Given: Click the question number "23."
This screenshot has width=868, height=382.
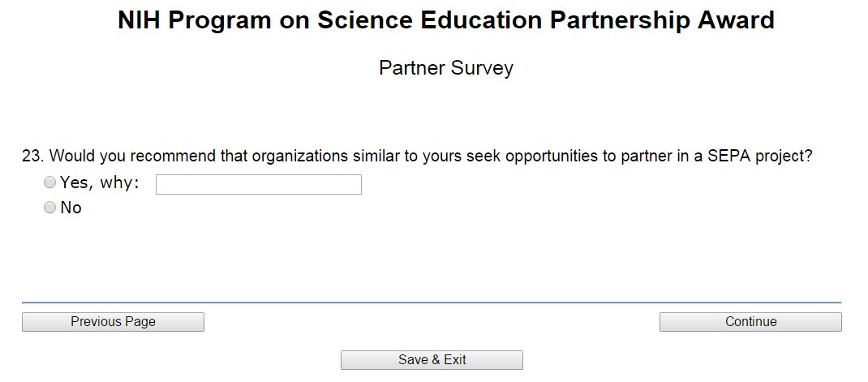Looking at the screenshot, I should [x=32, y=156].
